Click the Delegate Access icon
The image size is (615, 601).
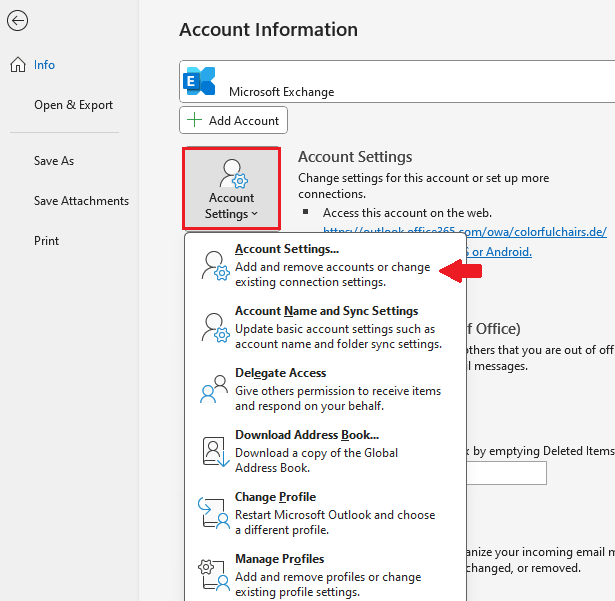coord(213,389)
